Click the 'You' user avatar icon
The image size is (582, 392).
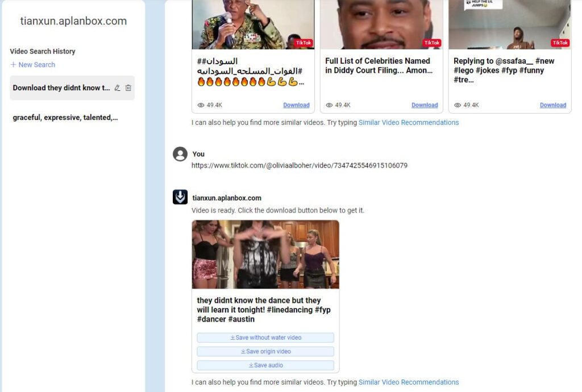180,154
